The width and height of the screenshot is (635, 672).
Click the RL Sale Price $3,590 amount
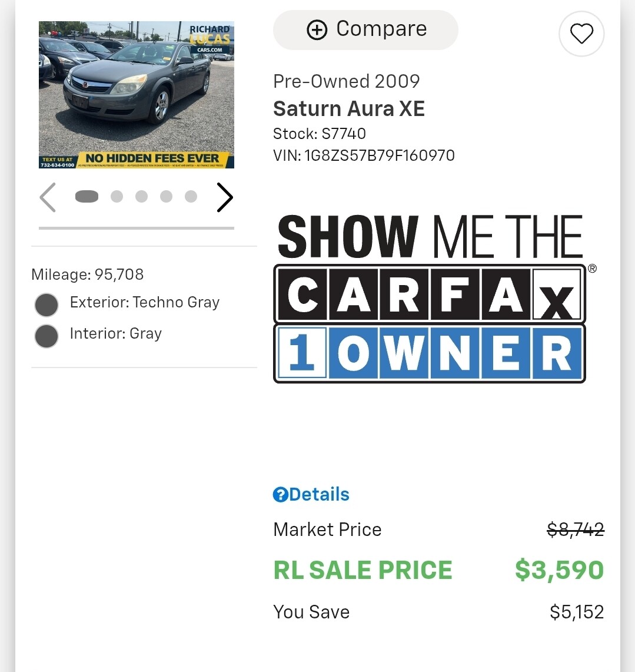tap(559, 570)
